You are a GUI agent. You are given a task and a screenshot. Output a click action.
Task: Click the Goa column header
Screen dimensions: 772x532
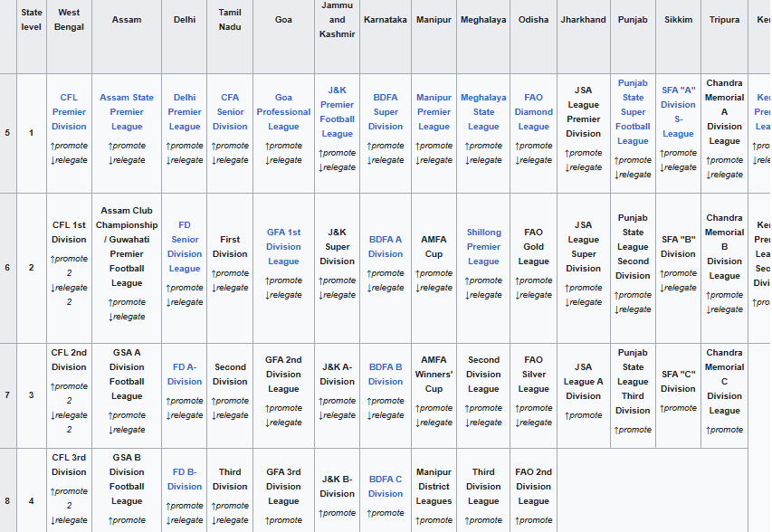tap(283, 20)
